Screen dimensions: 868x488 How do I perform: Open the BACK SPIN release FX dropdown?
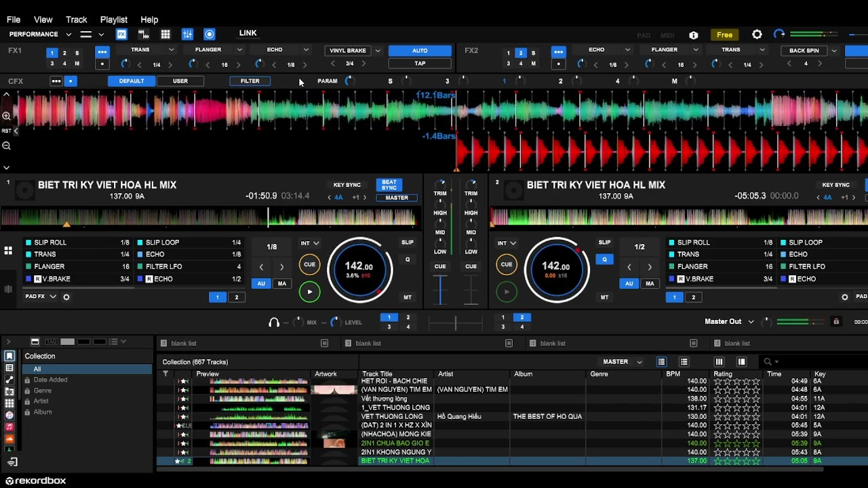pos(834,51)
